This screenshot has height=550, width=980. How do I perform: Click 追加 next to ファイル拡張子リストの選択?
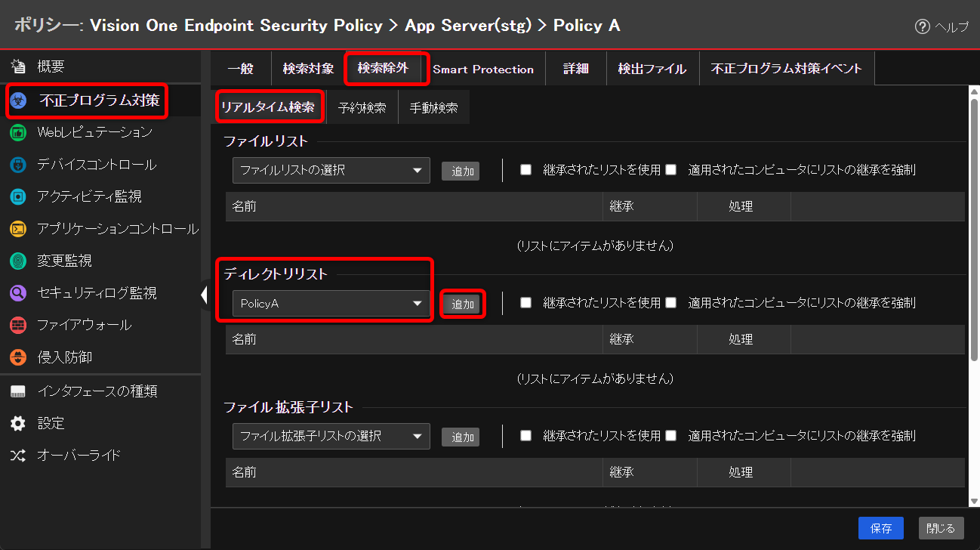(x=461, y=437)
